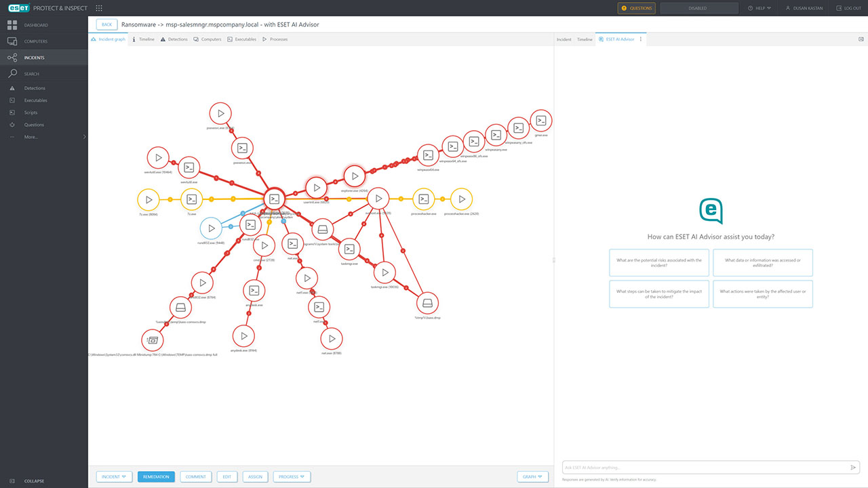The image size is (868, 488).
Task: Open the GRAPH dropdown button
Action: pos(532,476)
